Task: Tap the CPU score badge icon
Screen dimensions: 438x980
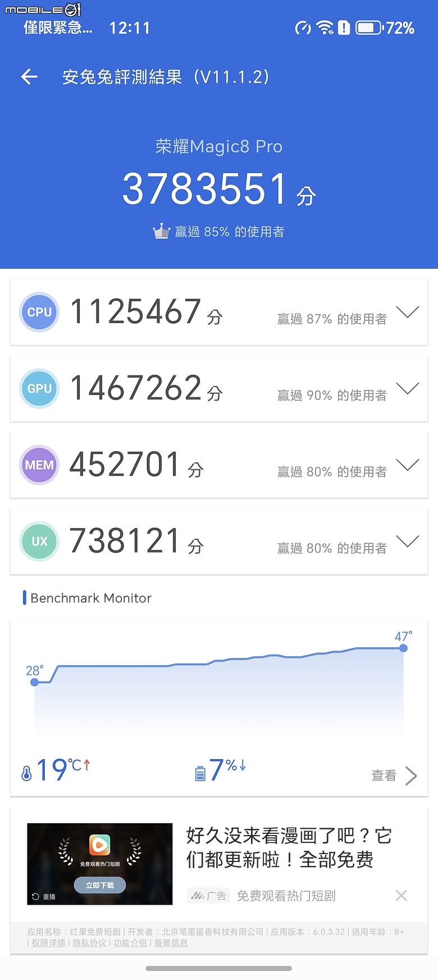Action: pyautogui.click(x=39, y=312)
